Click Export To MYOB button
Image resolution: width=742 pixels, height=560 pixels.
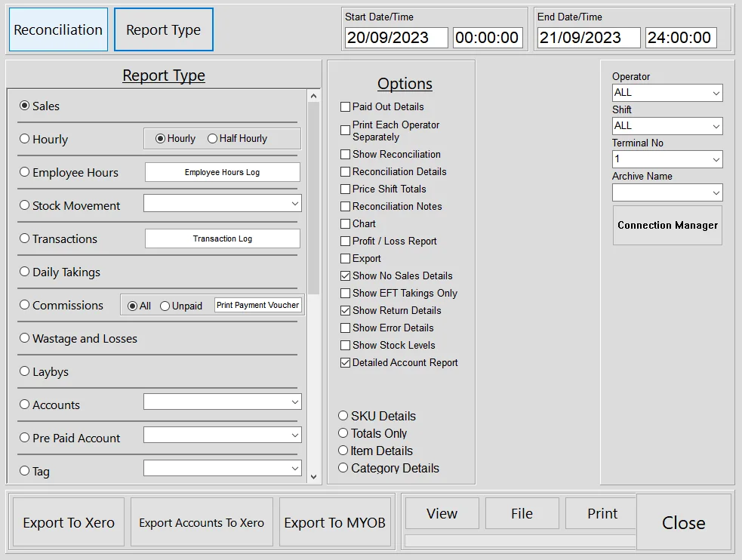point(335,522)
